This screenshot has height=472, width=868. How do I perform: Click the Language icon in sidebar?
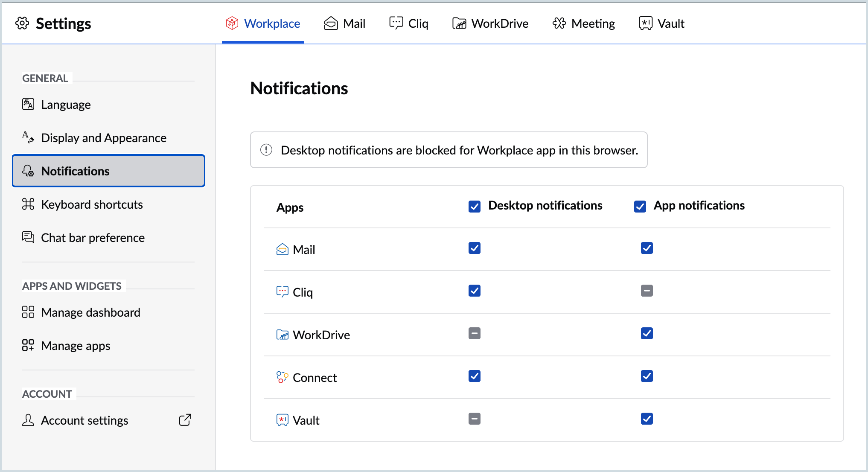point(28,104)
